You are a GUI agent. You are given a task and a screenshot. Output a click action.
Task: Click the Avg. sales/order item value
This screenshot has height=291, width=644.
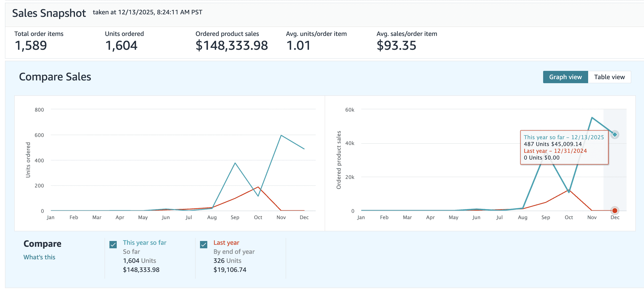[396, 45]
